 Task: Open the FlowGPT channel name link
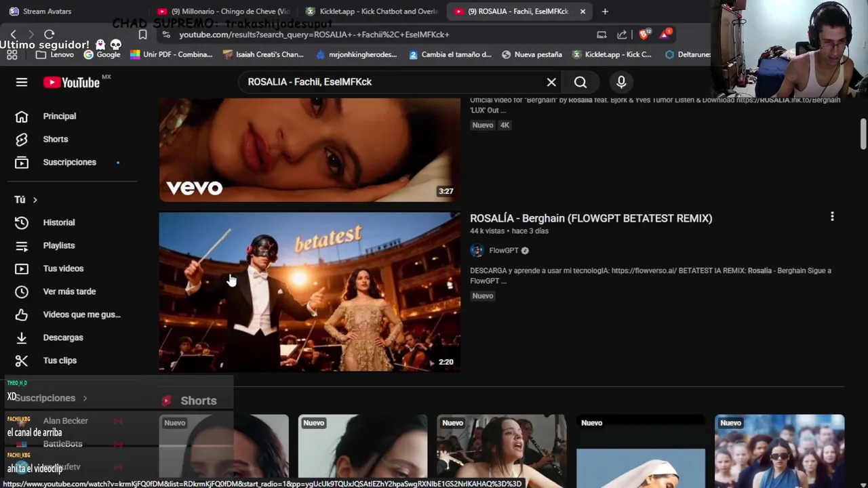coord(503,250)
